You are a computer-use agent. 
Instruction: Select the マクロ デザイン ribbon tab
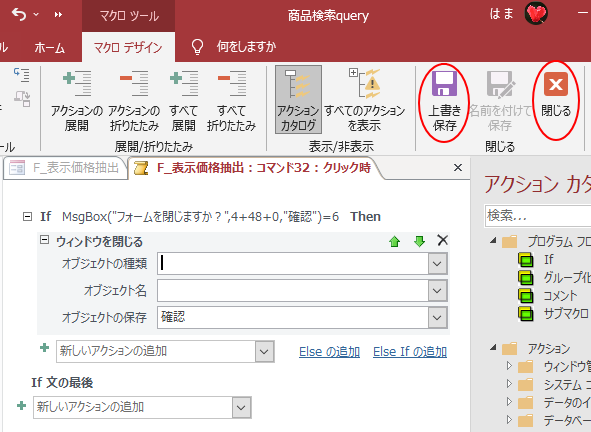[128, 47]
